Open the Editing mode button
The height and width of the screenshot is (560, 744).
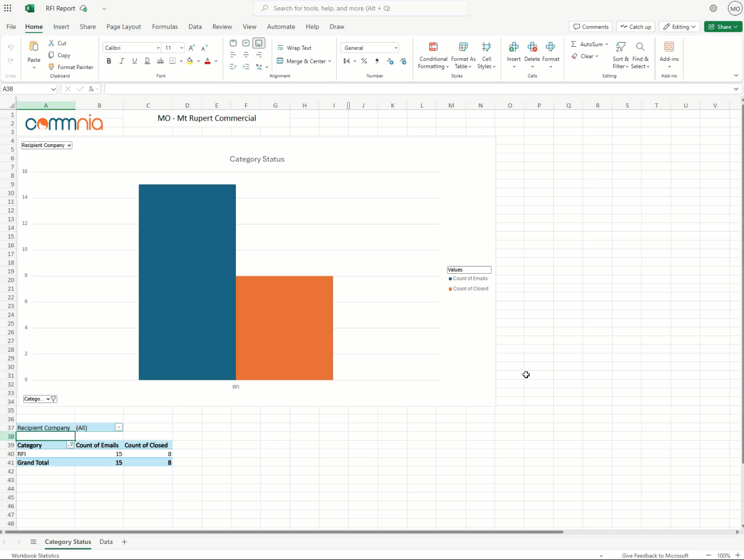coord(680,27)
